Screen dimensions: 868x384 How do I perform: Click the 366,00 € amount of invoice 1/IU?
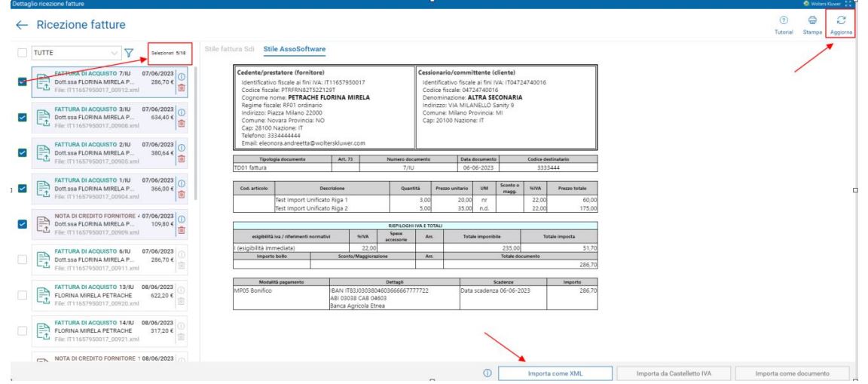(162, 189)
